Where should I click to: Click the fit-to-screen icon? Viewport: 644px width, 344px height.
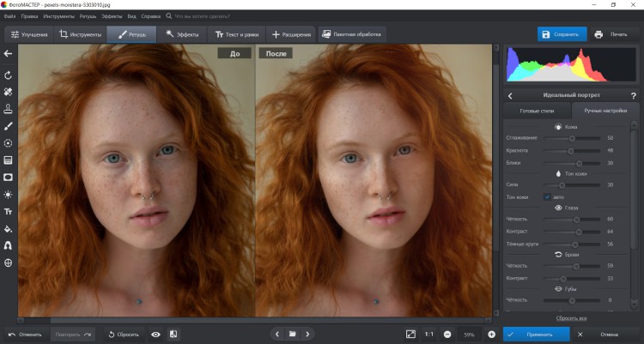click(x=410, y=334)
